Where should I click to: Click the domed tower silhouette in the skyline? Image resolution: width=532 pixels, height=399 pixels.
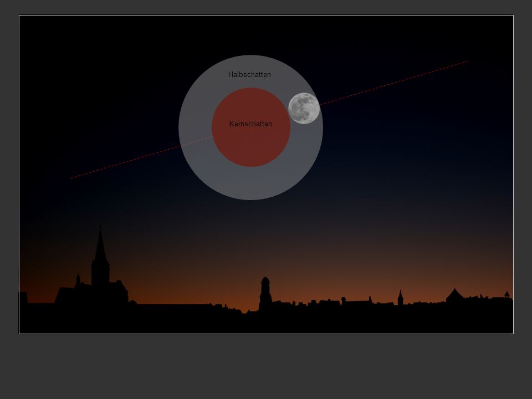point(265,294)
